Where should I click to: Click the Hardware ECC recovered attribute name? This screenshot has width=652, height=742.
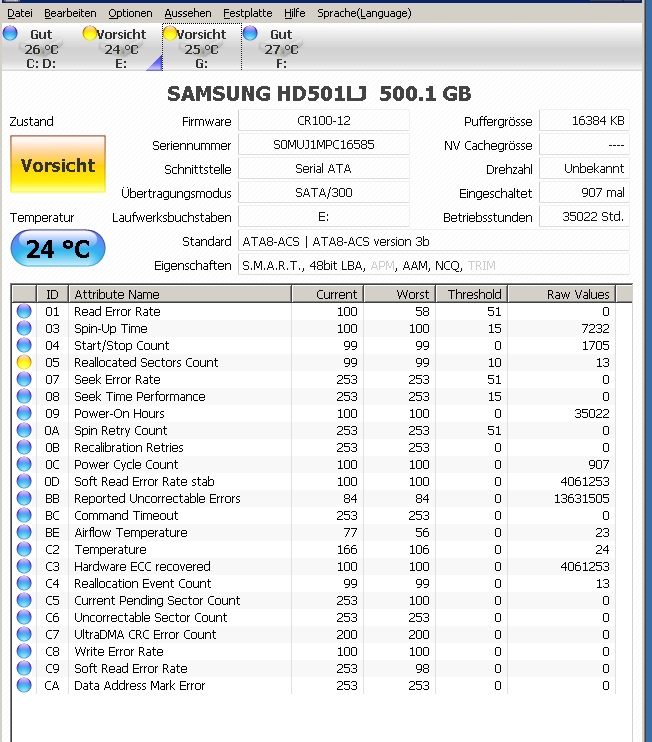click(x=142, y=566)
